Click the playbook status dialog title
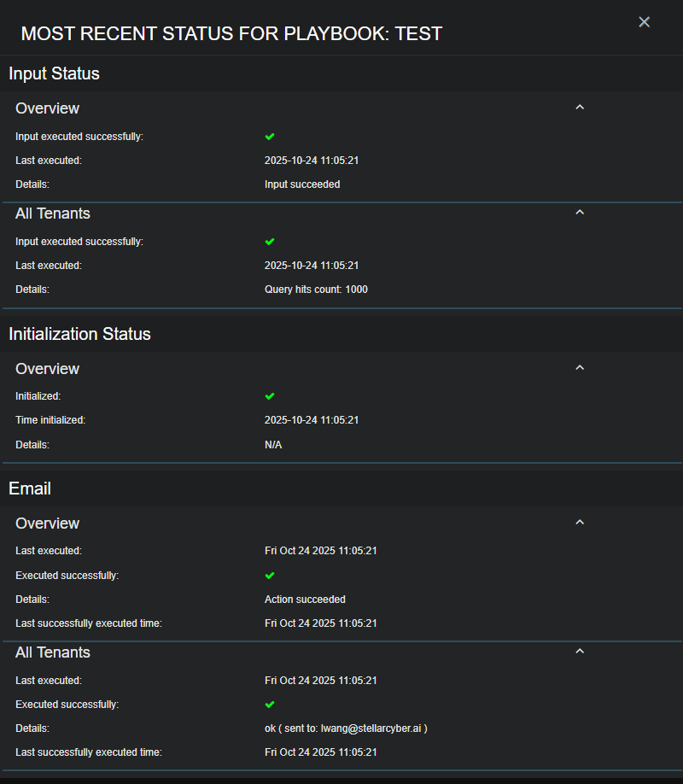Image resolution: width=683 pixels, height=784 pixels. pyautogui.click(x=231, y=34)
